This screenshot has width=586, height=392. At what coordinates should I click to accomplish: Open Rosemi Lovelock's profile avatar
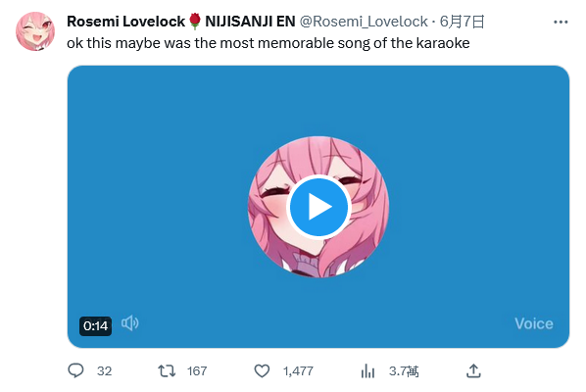point(35,31)
